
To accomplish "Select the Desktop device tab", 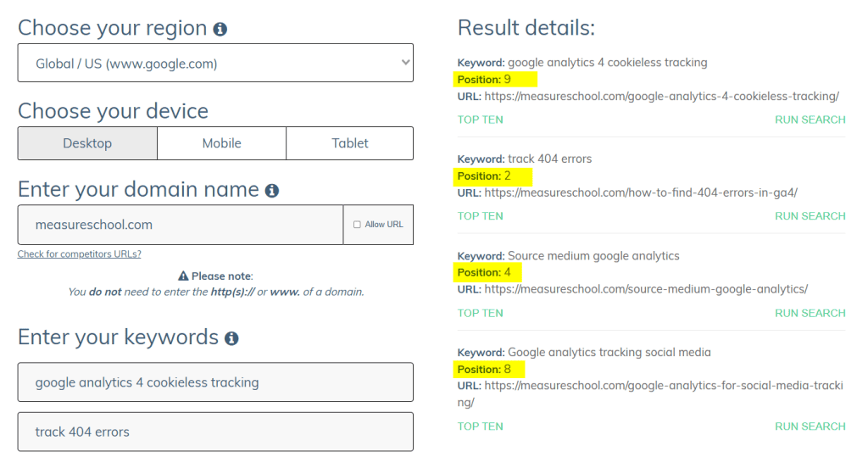I will tap(87, 143).
